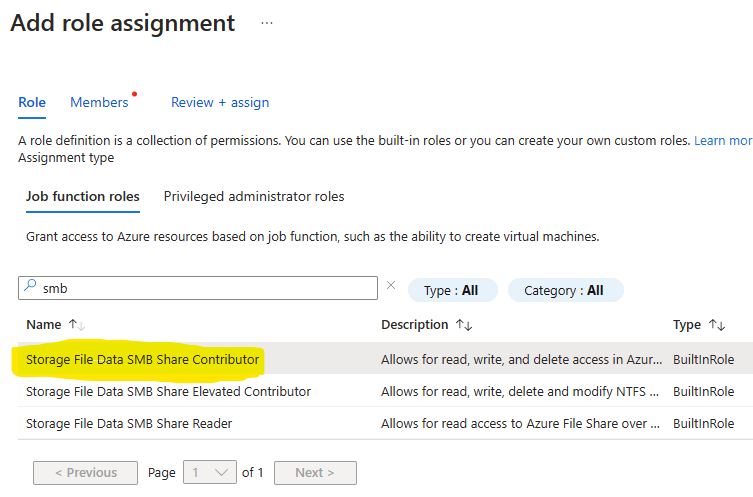Sort roles by the Description column arrows
Image resolution: width=753 pixels, height=497 pixels.
464,325
